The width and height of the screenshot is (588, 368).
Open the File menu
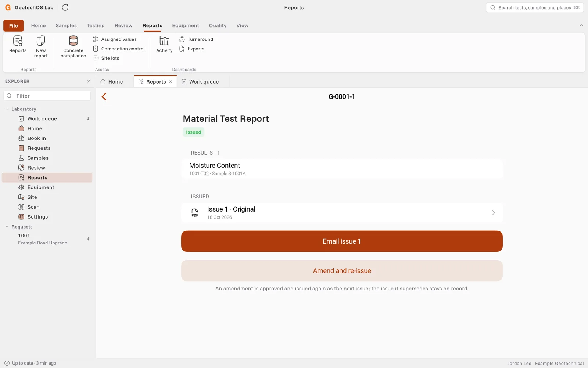14,25
